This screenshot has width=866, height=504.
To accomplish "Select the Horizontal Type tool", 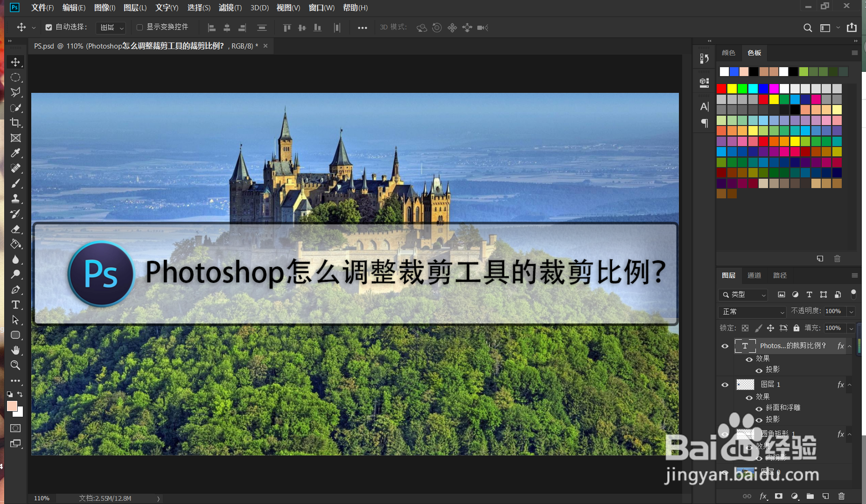I will click(15, 305).
